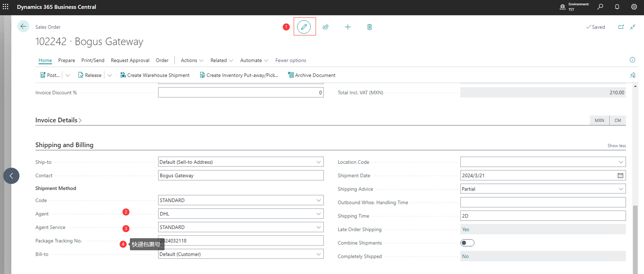Click the Shipping Time field
The width and height of the screenshot is (644, 274).
[543, 216]
